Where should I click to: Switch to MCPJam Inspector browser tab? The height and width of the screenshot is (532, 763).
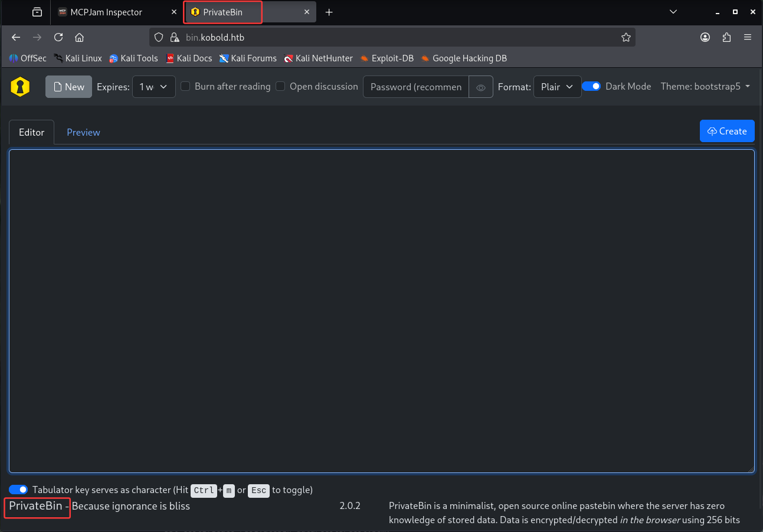(x=106, y=12)
